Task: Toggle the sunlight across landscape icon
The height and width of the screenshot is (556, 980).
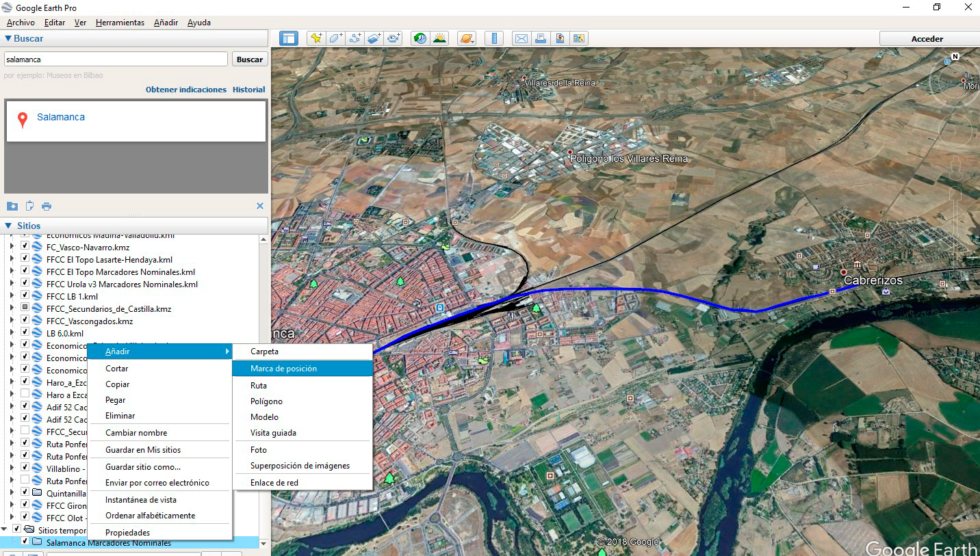Action: [x=439, y=38]
